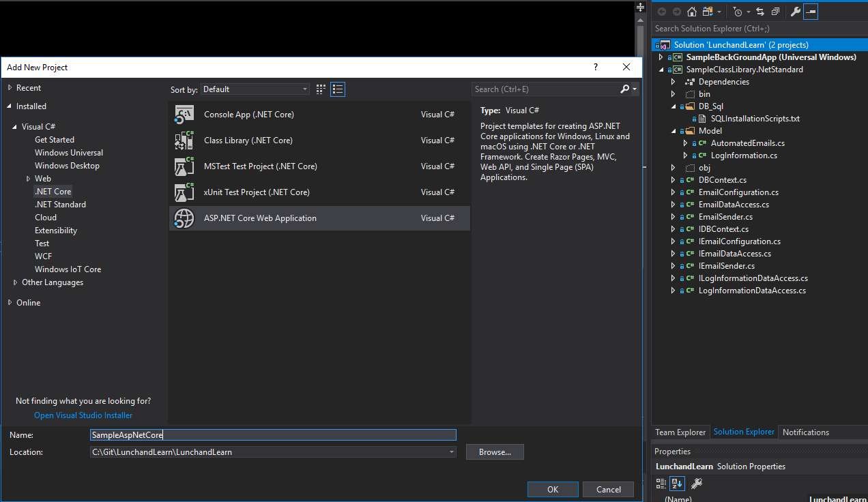Select EmailSender.cs in Solution Explorer
The height and width of the screenshot is (502, 868).
click(x=725, y=217)
